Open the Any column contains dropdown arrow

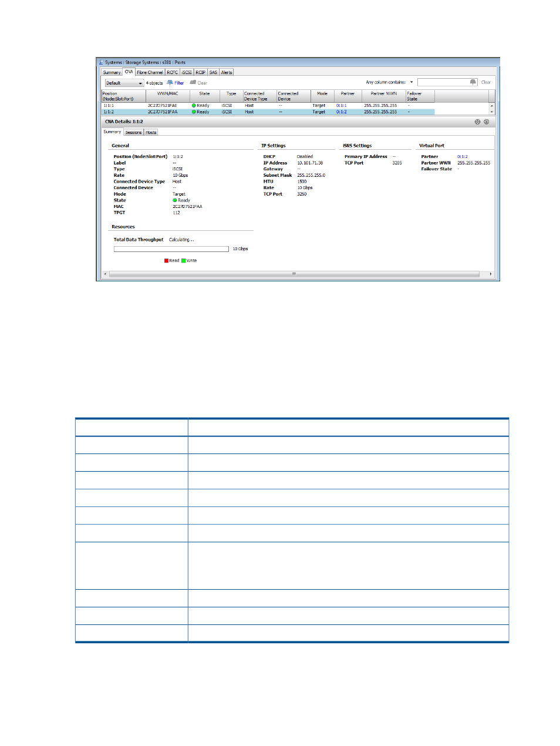(411, 82)
